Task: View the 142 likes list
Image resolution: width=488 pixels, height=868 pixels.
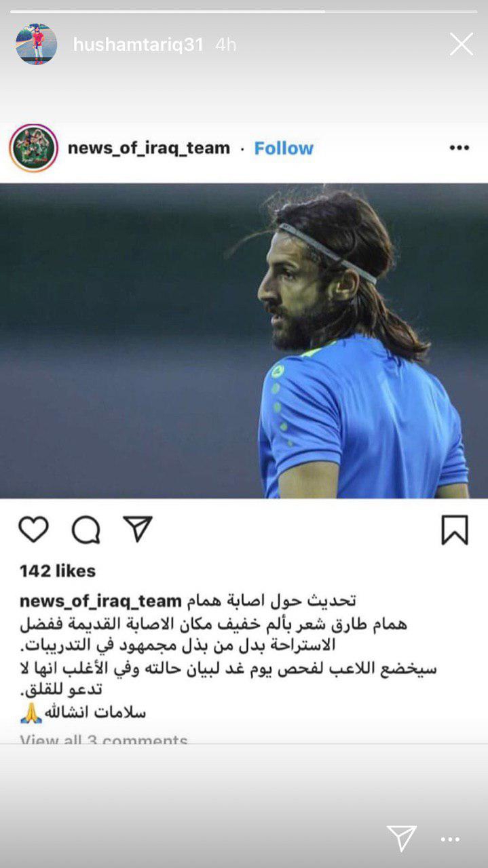Action: pos(58,571)
